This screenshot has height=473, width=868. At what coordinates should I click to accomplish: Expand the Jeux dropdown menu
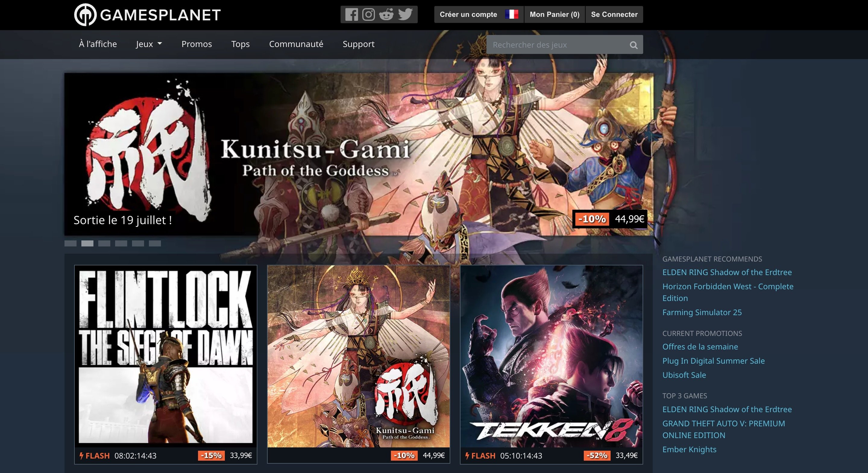click(x=149, y=44)
